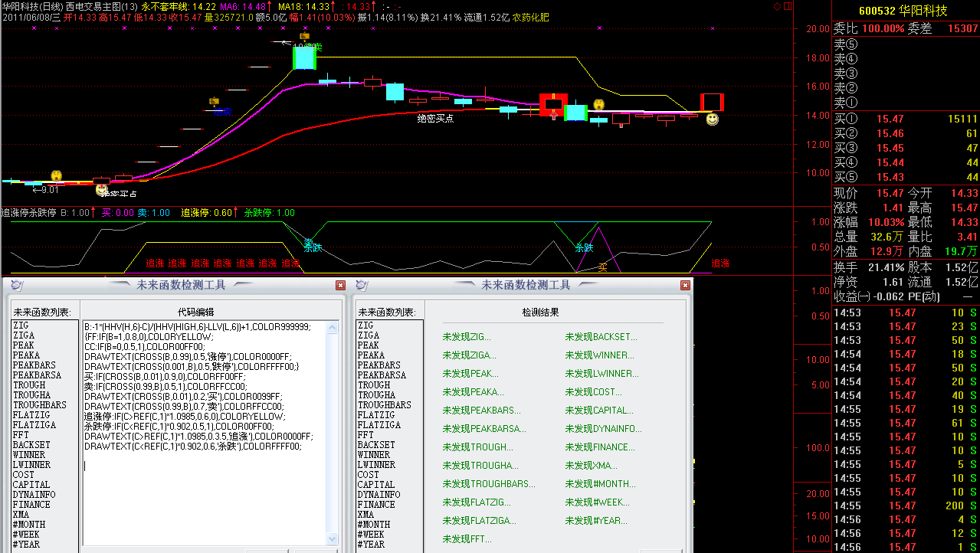Close the right 检测结果 tool window
This screenshot has width=980, height=553.
(x=685, y=285)
